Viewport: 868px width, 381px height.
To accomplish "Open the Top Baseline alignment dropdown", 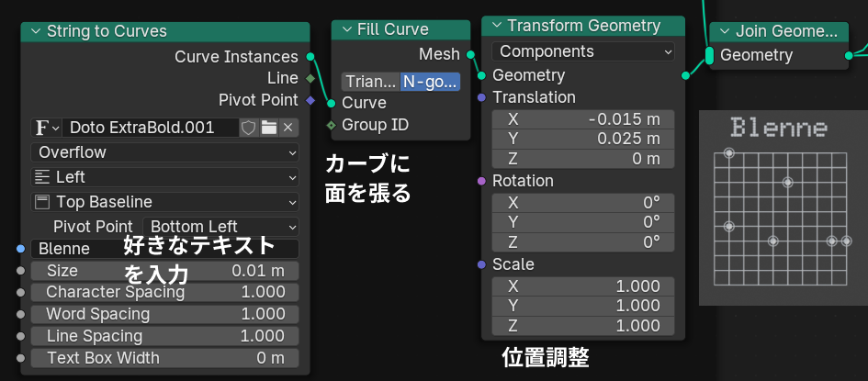I will 165,202.
